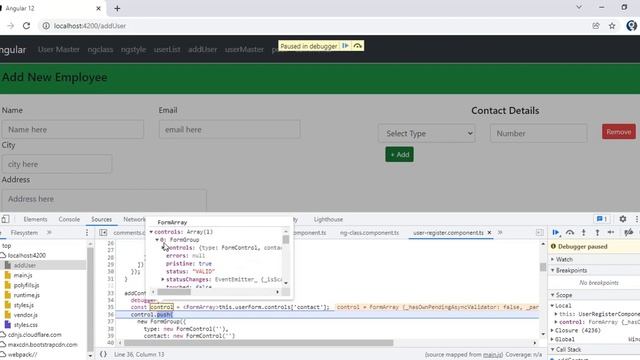Open DevTools settings gear

click(x=622, y=219)
